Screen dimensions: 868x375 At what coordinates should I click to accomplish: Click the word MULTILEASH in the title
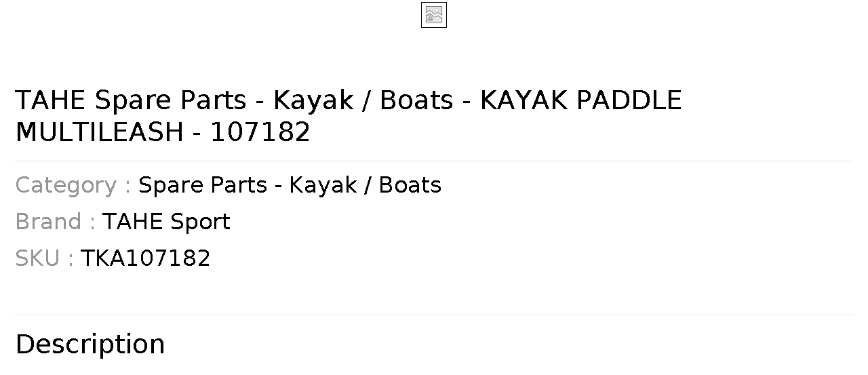pos(99,132)
